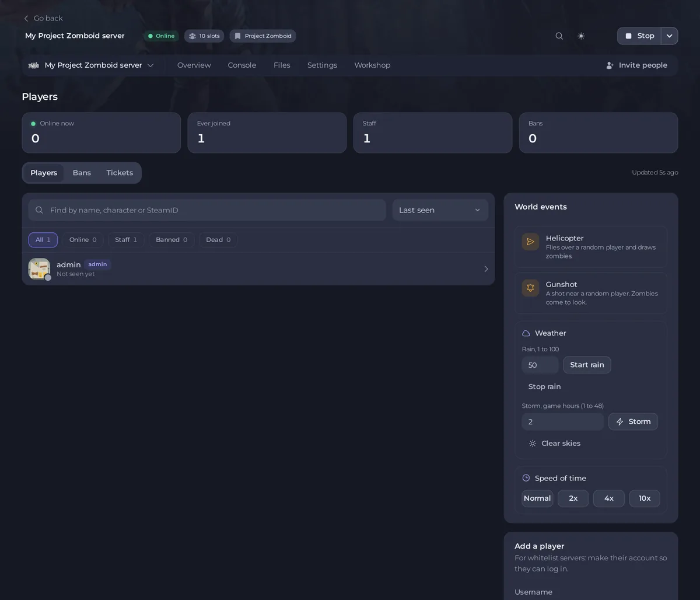The width and height of the screenshot is (700, 600).
Task: Click the 10 slots badge
Action: click(x=204, y=36)
